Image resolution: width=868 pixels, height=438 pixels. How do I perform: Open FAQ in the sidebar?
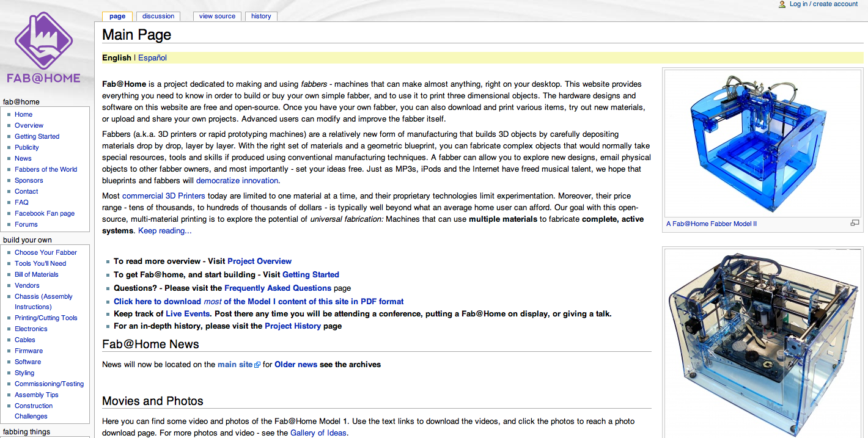pos(21,202)
